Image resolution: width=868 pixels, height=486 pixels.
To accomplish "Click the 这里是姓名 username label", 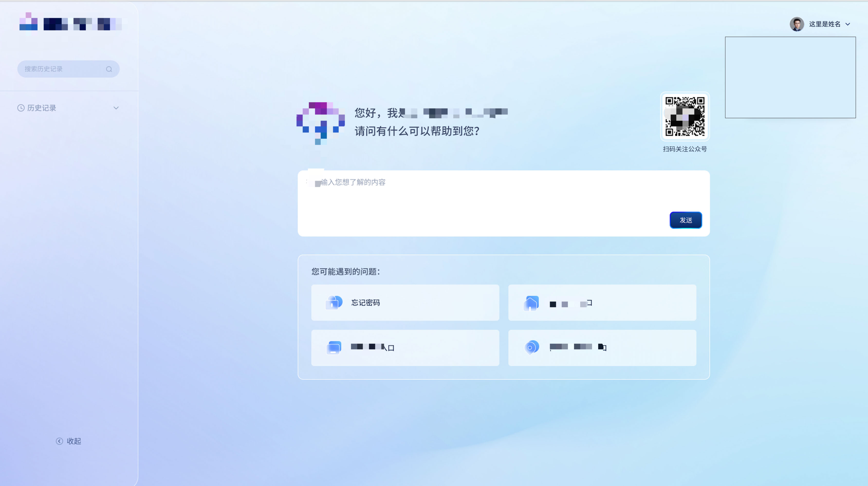I will 825,24.
